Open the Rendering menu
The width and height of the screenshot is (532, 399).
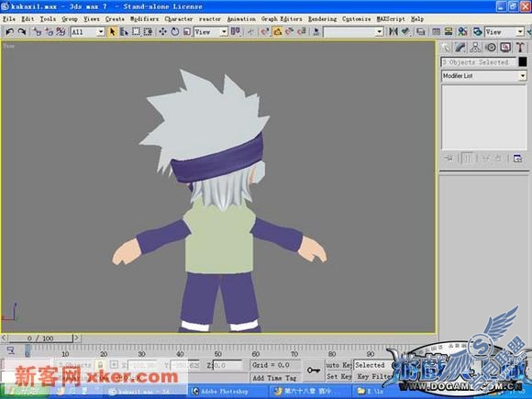tap(322, 19)
